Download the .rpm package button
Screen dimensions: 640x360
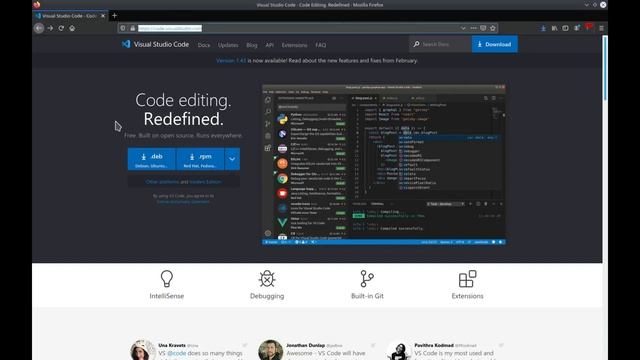[x=200, y=159]
